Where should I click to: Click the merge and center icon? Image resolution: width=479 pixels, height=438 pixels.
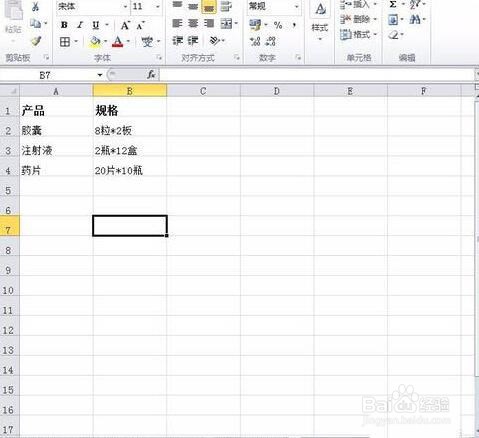point(226,23)
